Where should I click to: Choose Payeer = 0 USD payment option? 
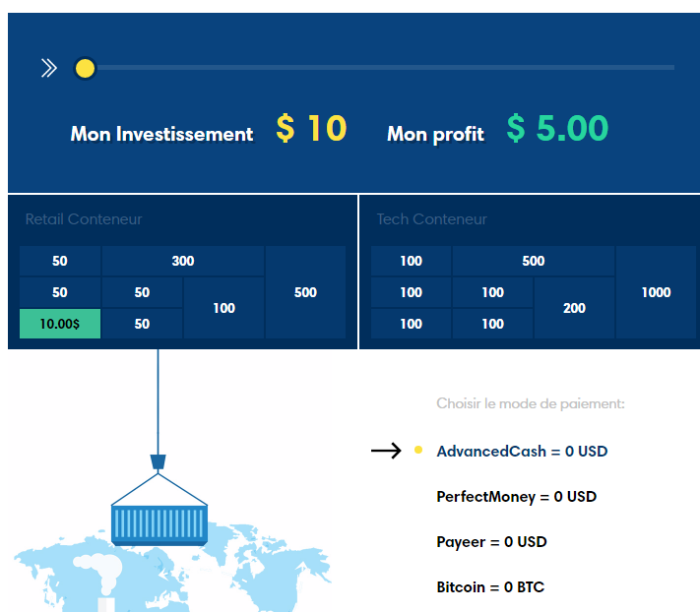click(491, 542)
